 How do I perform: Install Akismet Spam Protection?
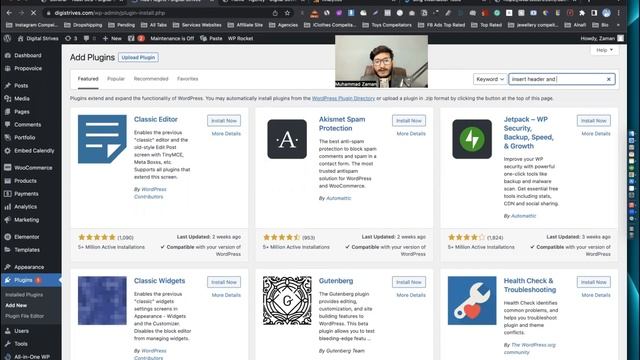(409, 121)
